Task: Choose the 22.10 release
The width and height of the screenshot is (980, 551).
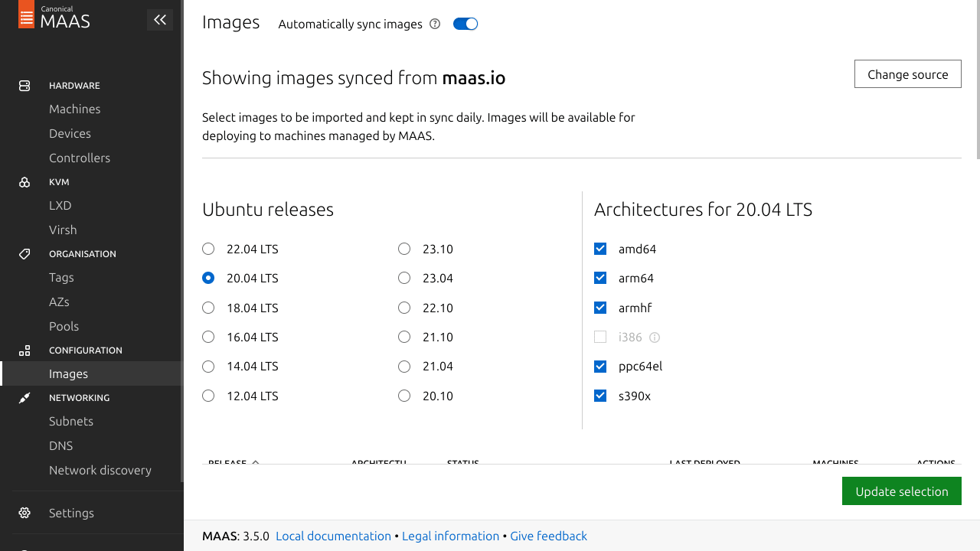Action: tap(404, 308)
